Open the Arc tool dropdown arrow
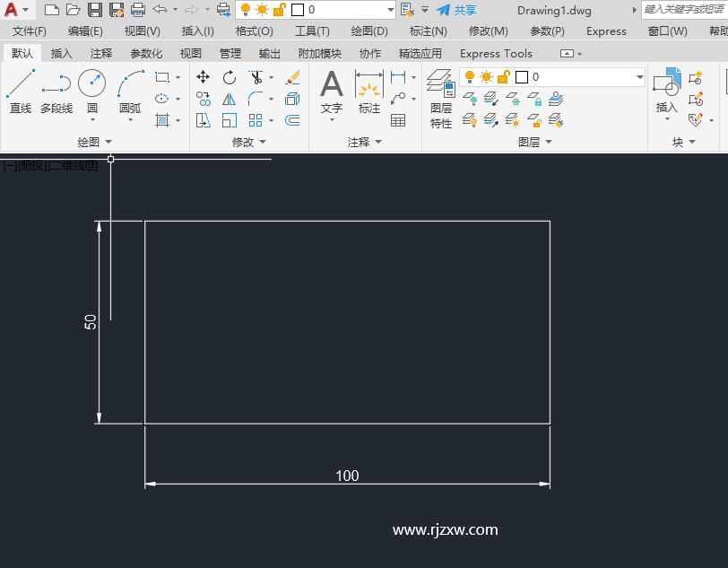Screen dimensions: 728x568 tap(130, 120)
